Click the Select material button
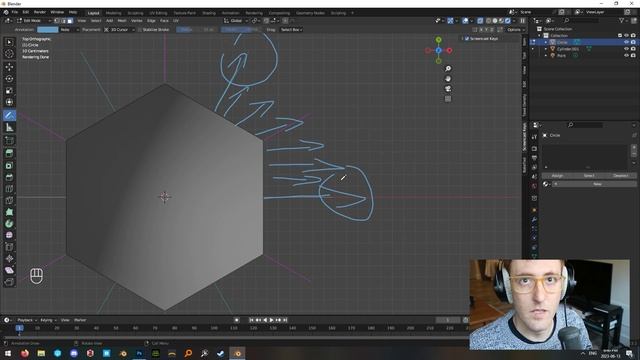This screenshot has height=360, width=640. 589,176
